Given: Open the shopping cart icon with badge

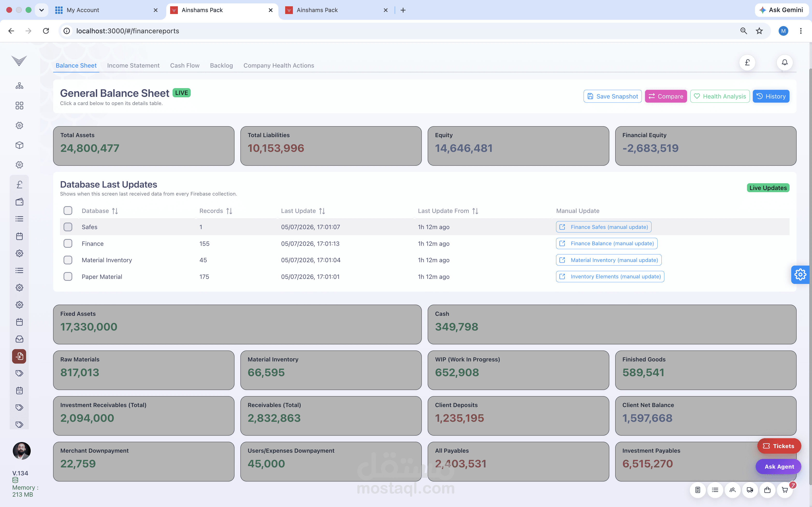Looking at the screenshot, I should (785, 490).
